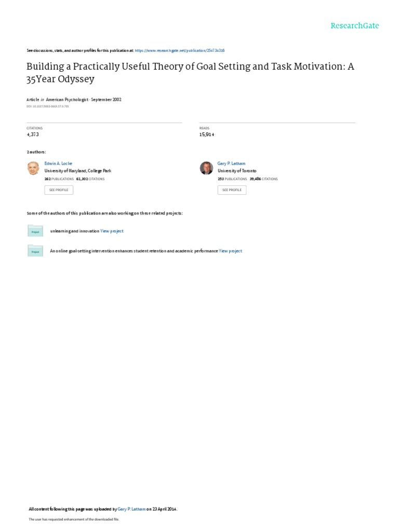Screen dimensions: 399x532
Task: Follow View project link for unlearning and innovation
Action: (112, 231)
